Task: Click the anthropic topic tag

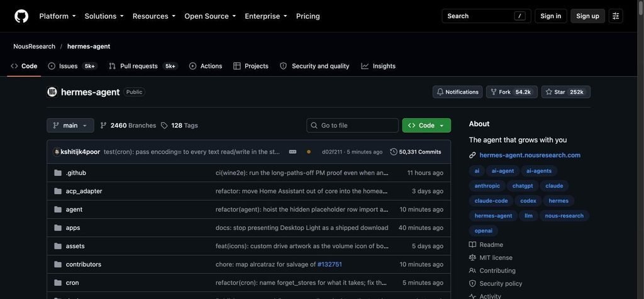Action: (487, 186)
